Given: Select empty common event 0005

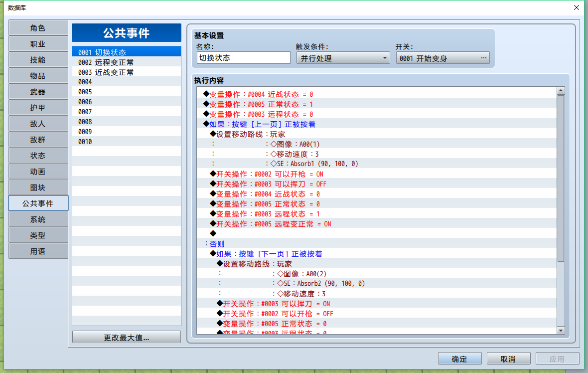Looking at the screenshot, I should point(127,92).
